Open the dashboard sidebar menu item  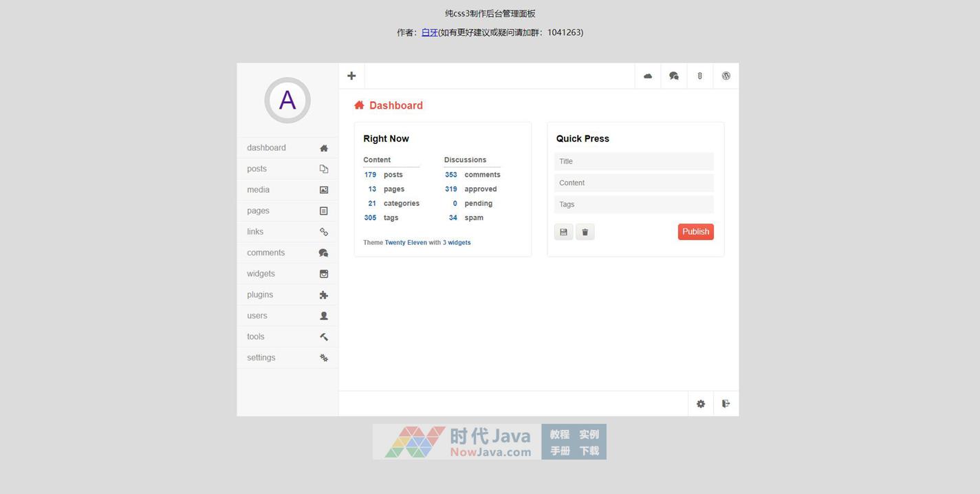pos(287,148)
